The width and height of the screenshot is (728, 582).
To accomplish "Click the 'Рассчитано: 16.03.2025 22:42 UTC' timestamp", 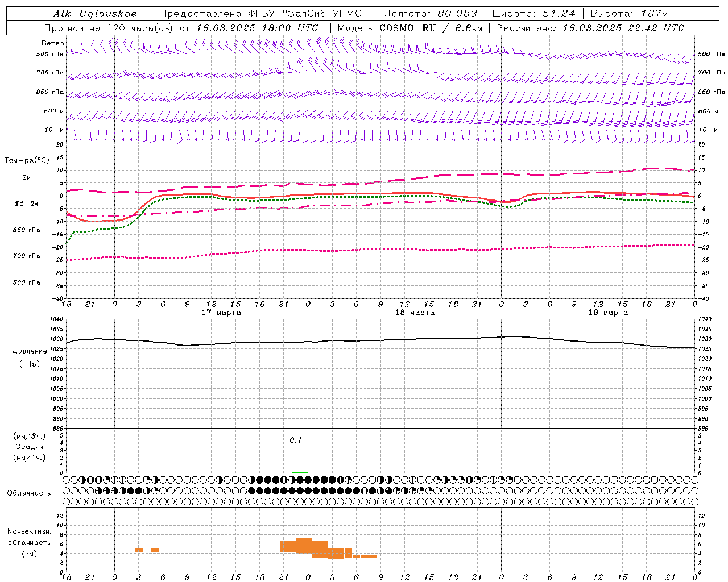I will coord(590,28).
